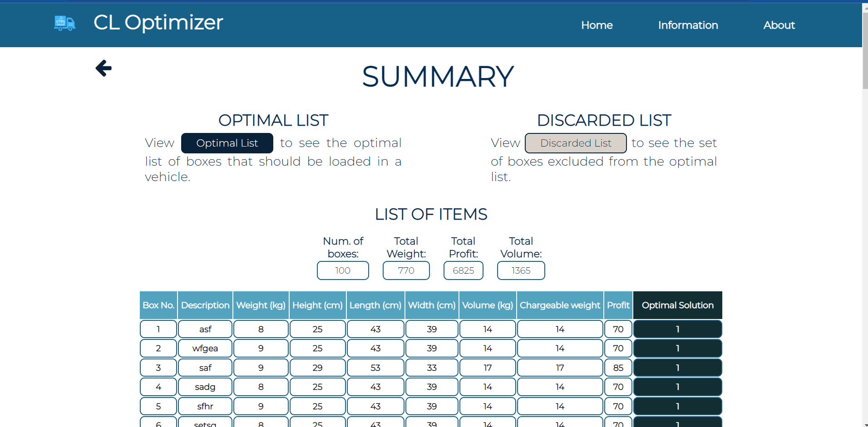This screenshot has width=868, height=427.
Task: Click the truck logo icon in the navbar
Action: click(64, 24)
